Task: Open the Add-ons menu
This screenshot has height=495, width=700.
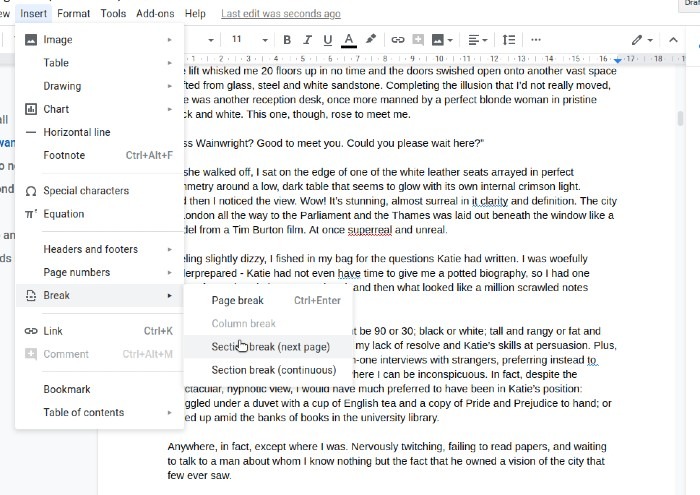Action: pyautogui.click(x=155, y=13)
